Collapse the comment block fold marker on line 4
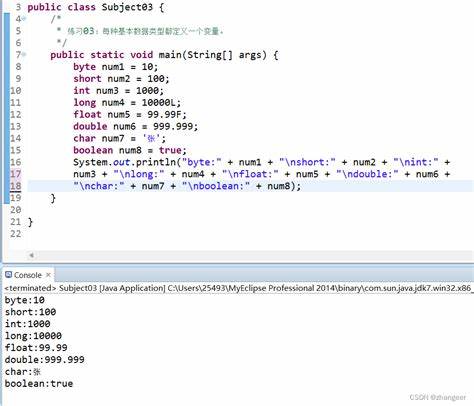The width and height of the screenshot is (474, 406). pyautogui.click(x=24, y=19)
